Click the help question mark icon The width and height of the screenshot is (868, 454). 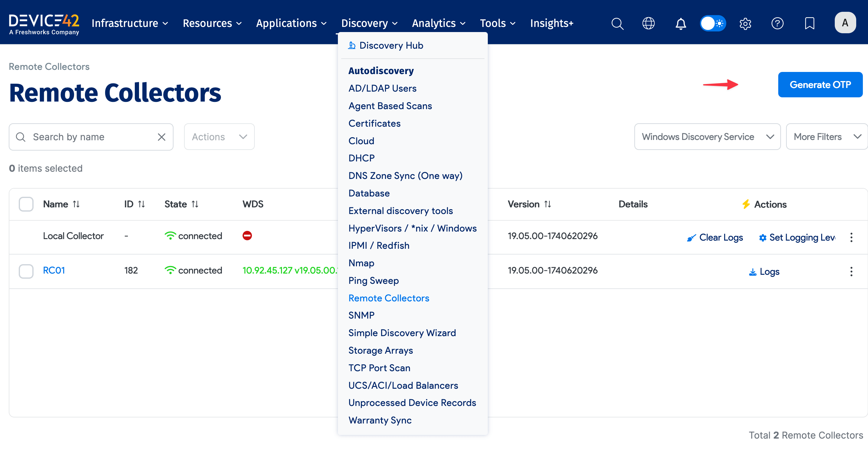[777, 24]
